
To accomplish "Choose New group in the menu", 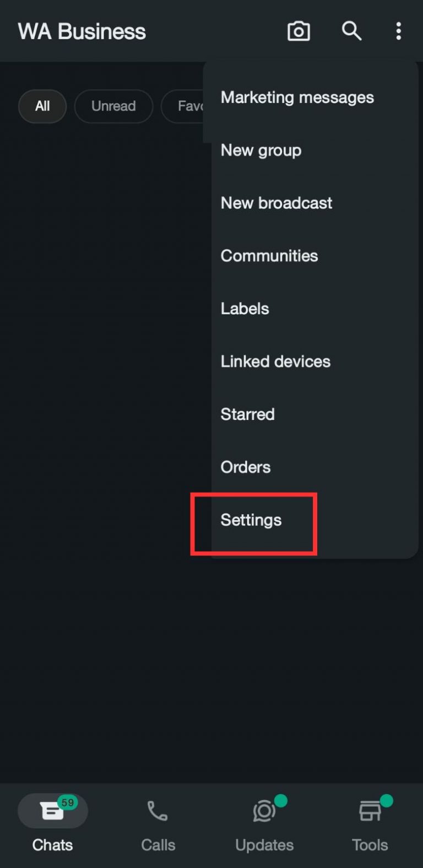I will [x=261, y=150].
